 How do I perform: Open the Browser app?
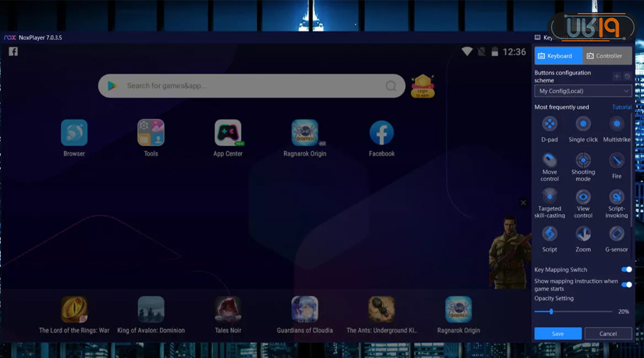(x=74, y=132)
